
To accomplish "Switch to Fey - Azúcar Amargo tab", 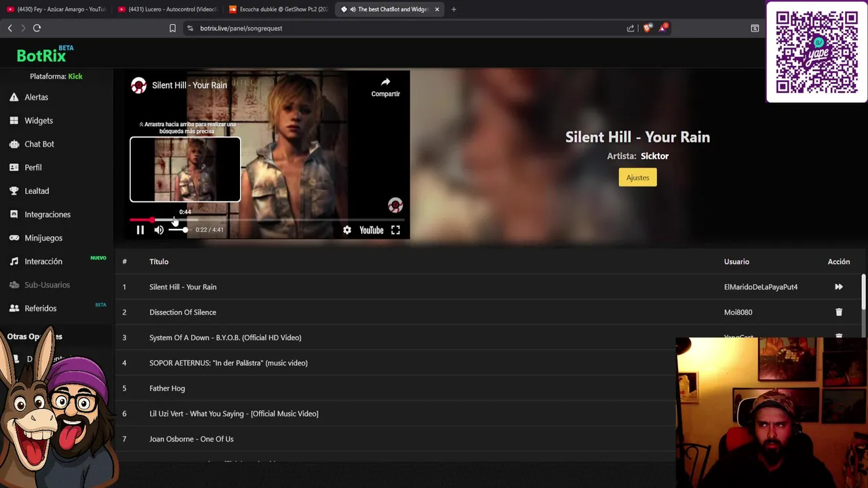I will click(x=56, y=9).
